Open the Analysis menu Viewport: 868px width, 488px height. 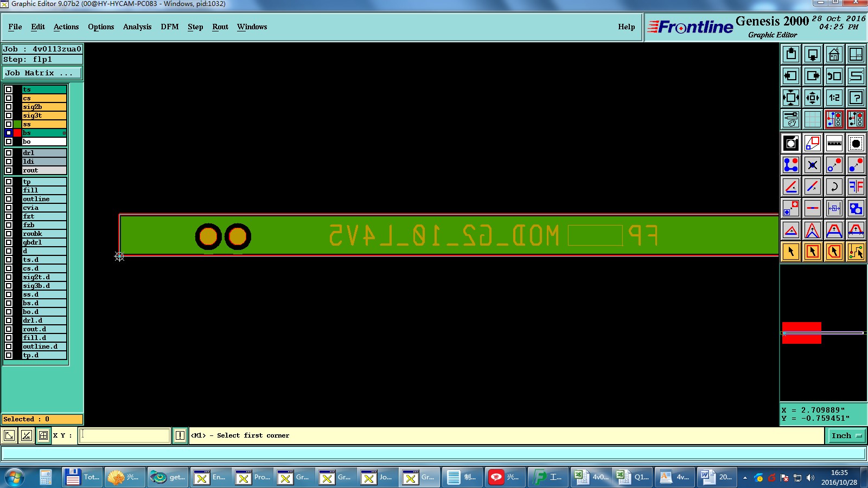click(137, 27)
